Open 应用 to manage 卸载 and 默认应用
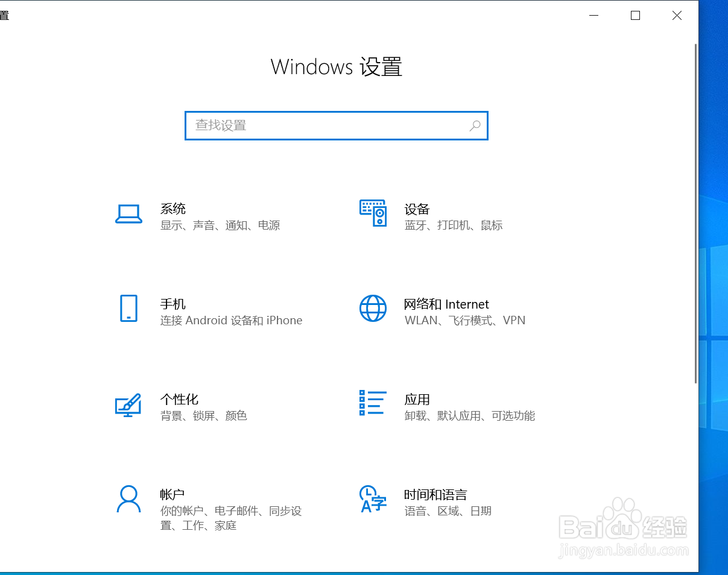 pos(417,399)
